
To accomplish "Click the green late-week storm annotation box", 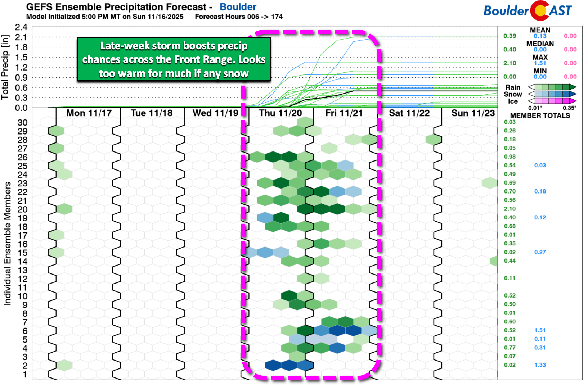I will [x=174, y=59].
